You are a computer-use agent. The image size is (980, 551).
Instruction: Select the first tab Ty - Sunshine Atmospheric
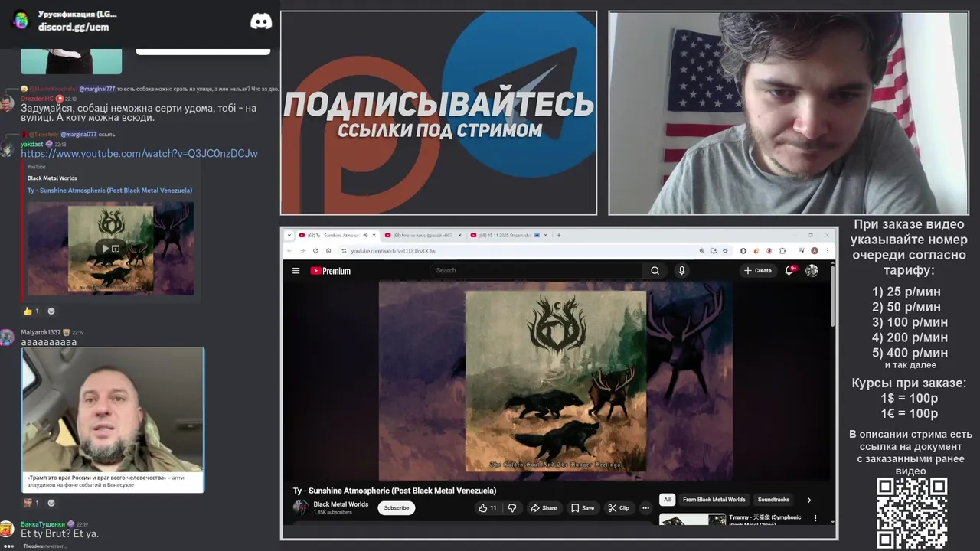pyautogui.click(x=338, y=235)
